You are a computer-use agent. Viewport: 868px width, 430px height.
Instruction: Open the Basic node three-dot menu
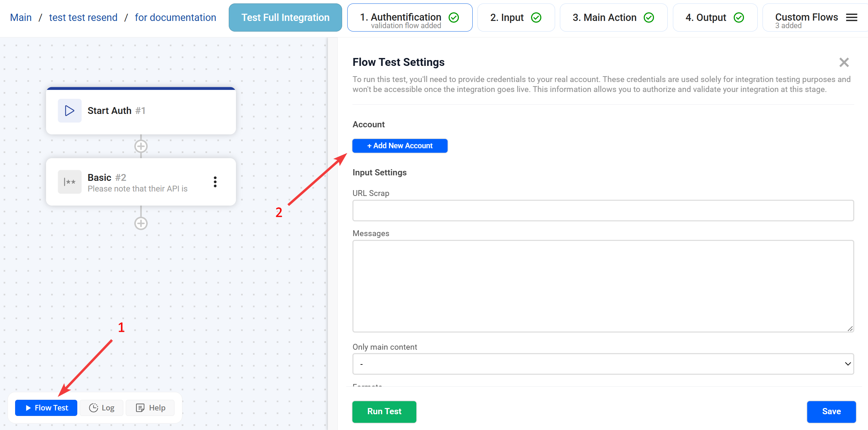(x=215, y=182)
